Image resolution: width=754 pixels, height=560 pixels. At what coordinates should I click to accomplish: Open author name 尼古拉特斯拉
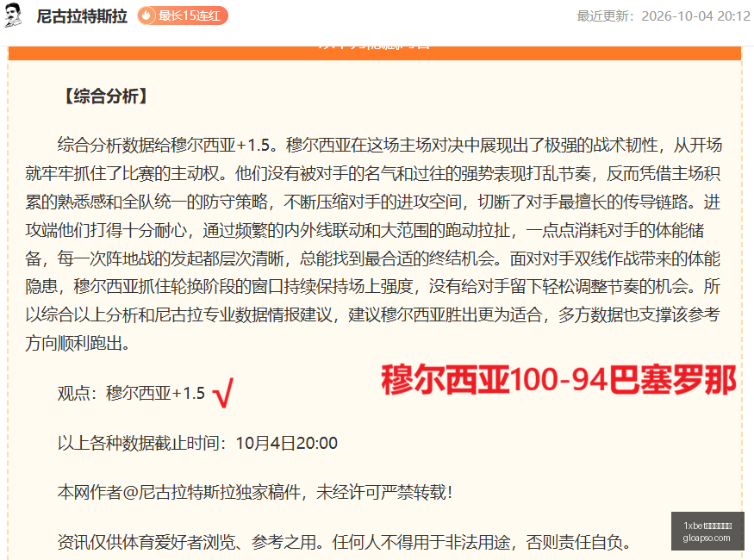(x=82, y=16)
